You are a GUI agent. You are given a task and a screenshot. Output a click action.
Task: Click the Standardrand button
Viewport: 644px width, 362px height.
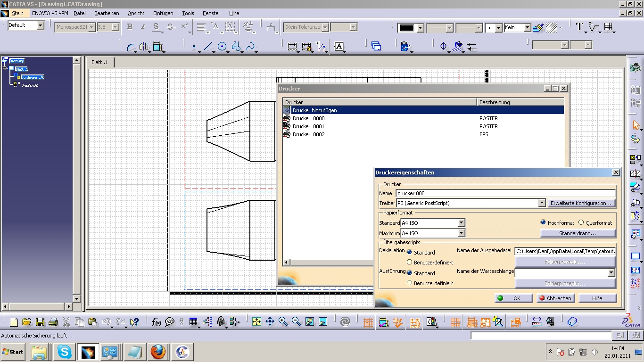[578, 233]
